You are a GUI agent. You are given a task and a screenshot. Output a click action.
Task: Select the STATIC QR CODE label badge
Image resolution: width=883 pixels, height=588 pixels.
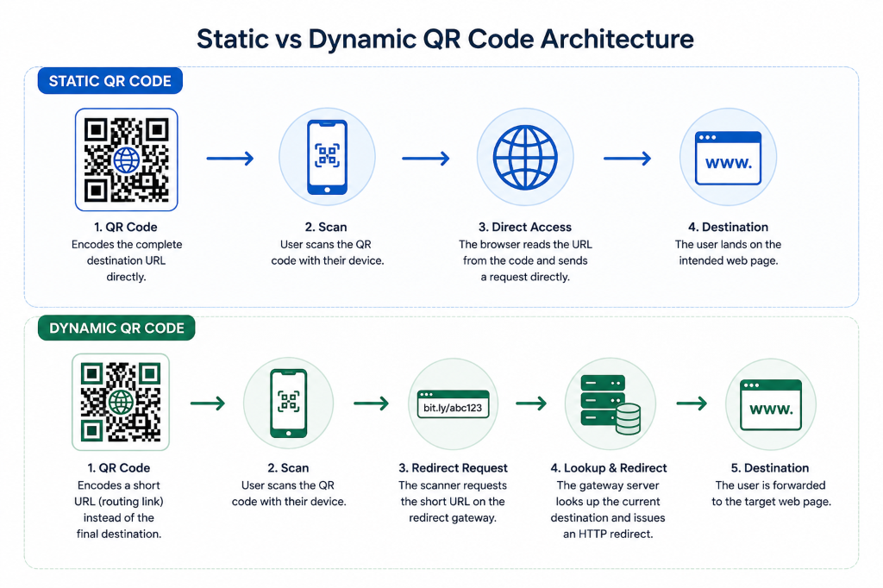[110, 81]
